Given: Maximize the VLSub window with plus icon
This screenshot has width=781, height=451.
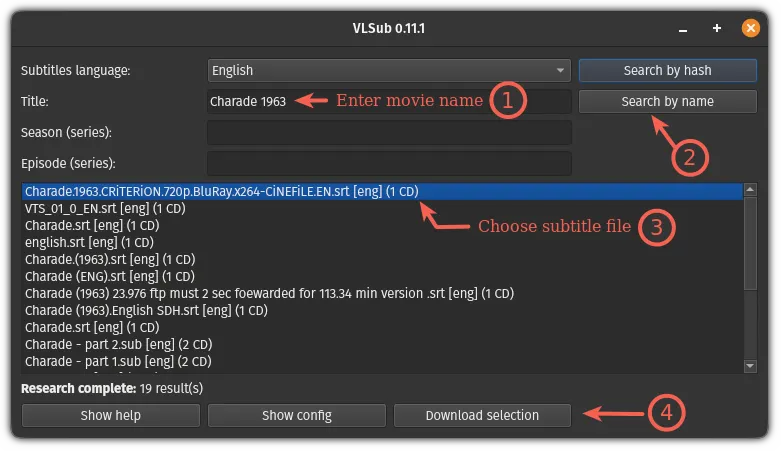Looking at the screenshot, I should 717,28.
